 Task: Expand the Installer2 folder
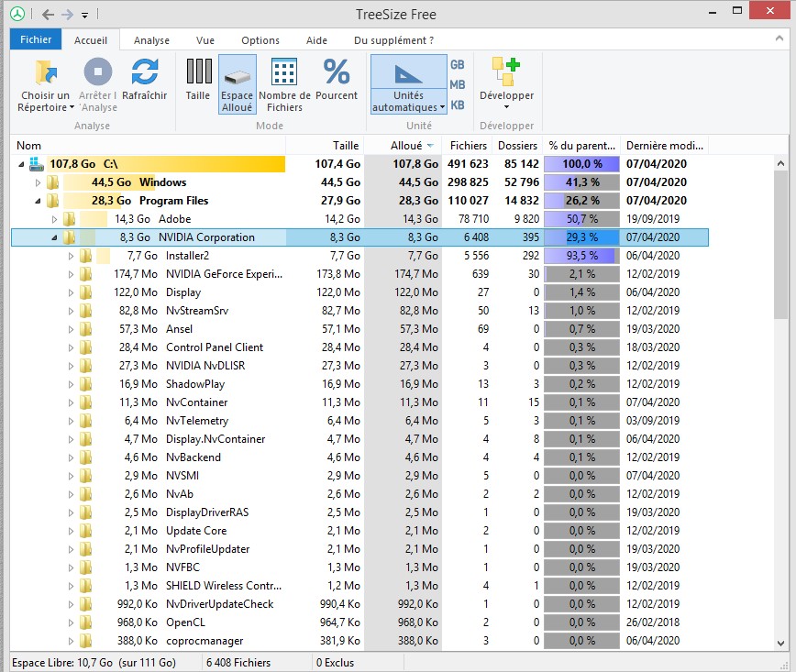[71, 256]
